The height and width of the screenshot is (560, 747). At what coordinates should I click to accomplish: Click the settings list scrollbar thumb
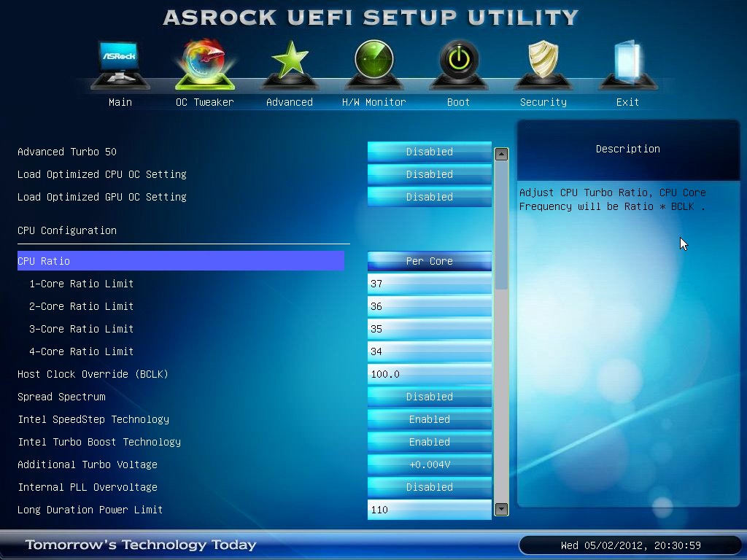tap(501, 226)
